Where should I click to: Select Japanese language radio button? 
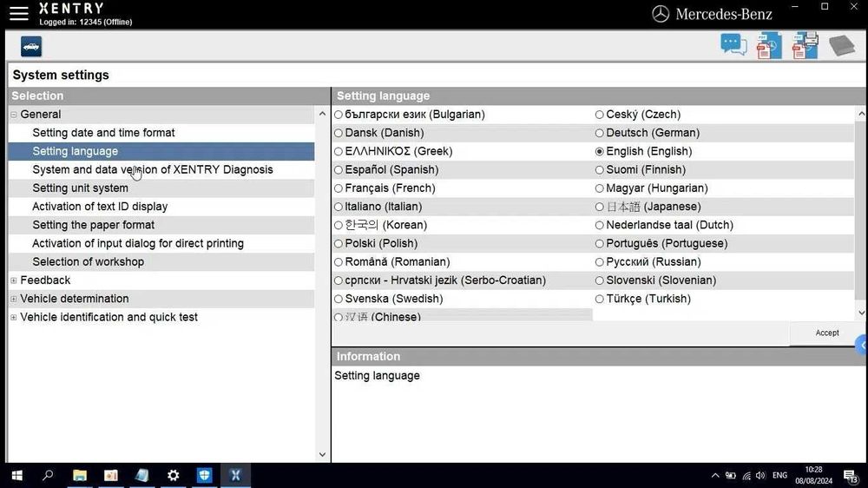(600, 207)
